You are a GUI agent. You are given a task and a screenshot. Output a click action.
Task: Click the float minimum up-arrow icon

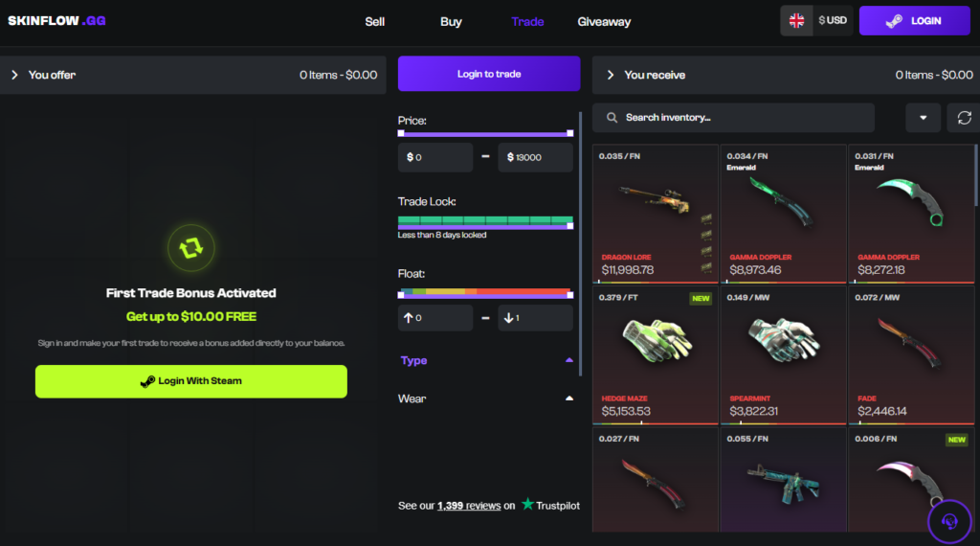click(x=408, y=318)
